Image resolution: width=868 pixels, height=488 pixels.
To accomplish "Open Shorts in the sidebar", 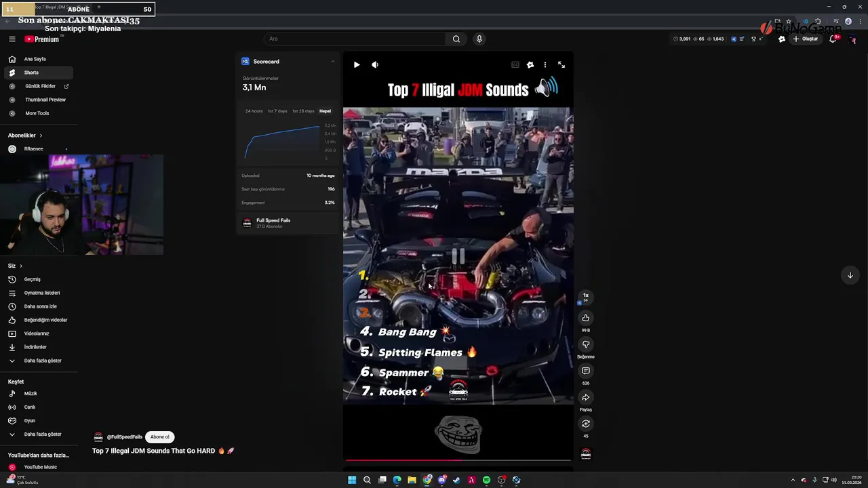I will pos(37,73).
